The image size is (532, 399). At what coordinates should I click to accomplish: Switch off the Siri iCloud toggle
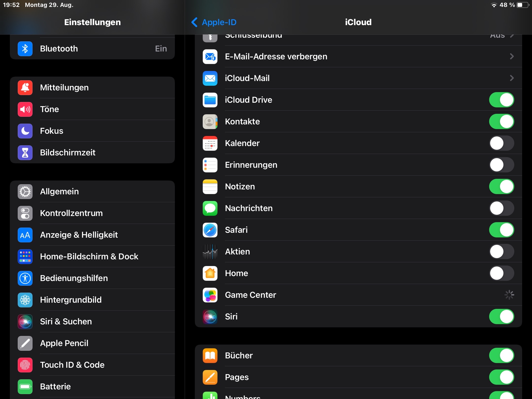pyautogui.click(x=501, y=316)
